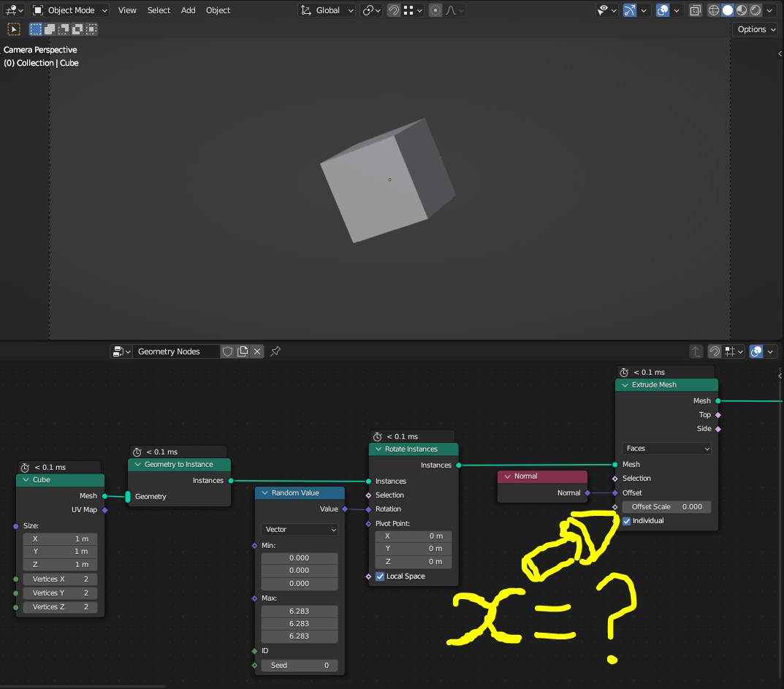Open the Select menu
784x689 pixels.
click(x=159, y=10)
